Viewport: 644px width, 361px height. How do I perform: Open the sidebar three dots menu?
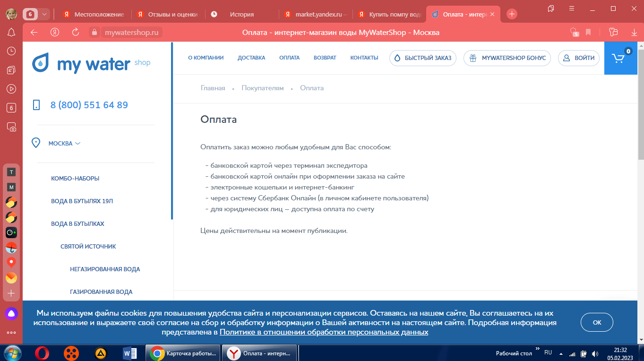pos(11,333)
